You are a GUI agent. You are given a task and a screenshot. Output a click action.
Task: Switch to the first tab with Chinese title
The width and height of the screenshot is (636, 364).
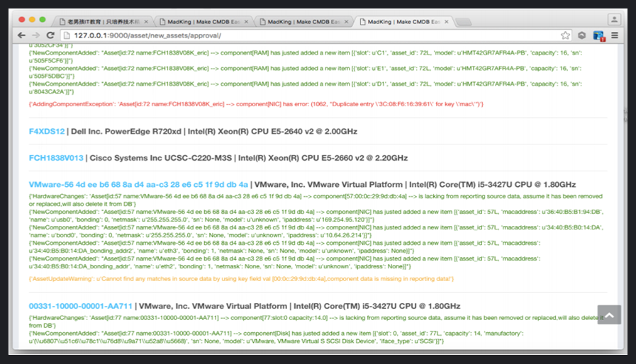(99, 21)
